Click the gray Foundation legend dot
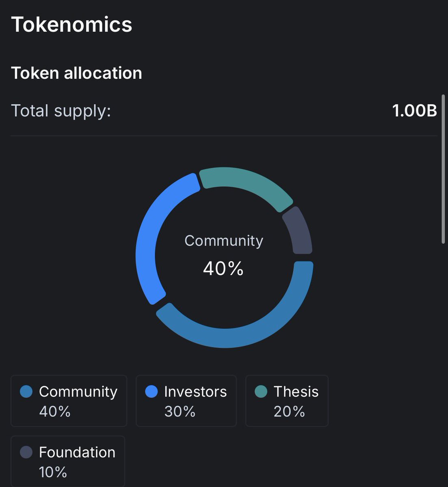Screen dimensions: 448x487 click(x=26, y=452)
